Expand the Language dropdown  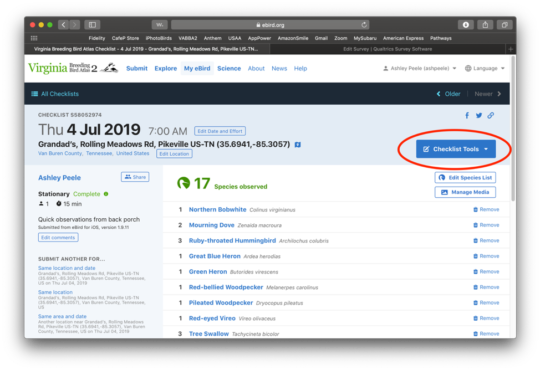[485, 68]
